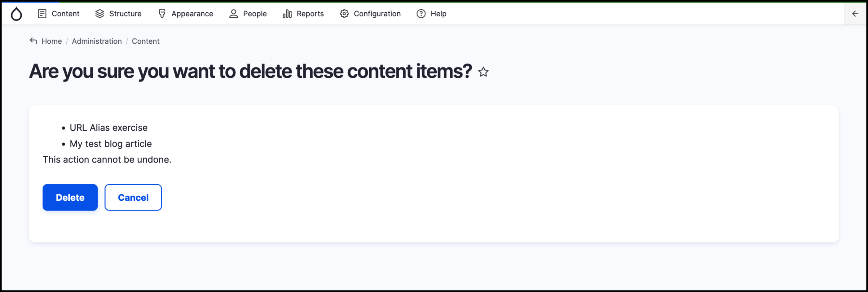Click the People user silhouette icon
The height and width of the screenshot is (292, 868).
click(234, 14)
